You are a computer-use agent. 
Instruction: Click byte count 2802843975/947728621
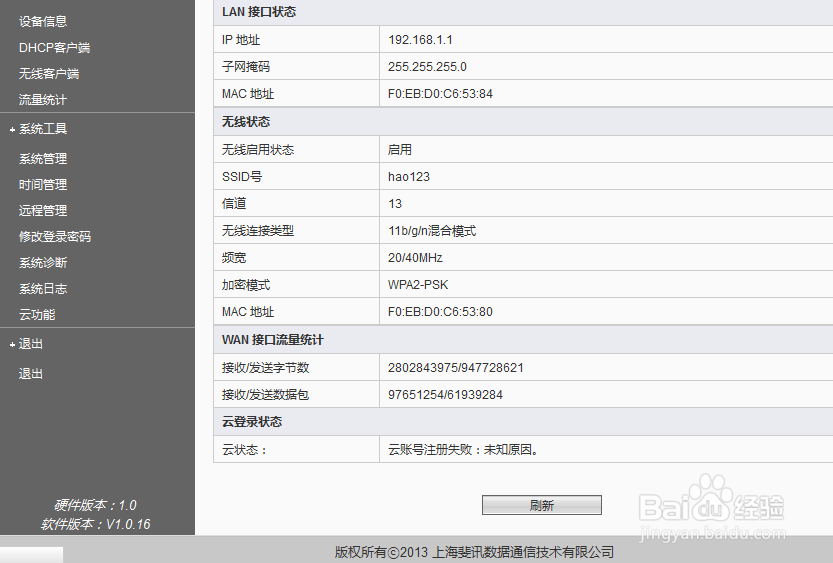[456, 368]
